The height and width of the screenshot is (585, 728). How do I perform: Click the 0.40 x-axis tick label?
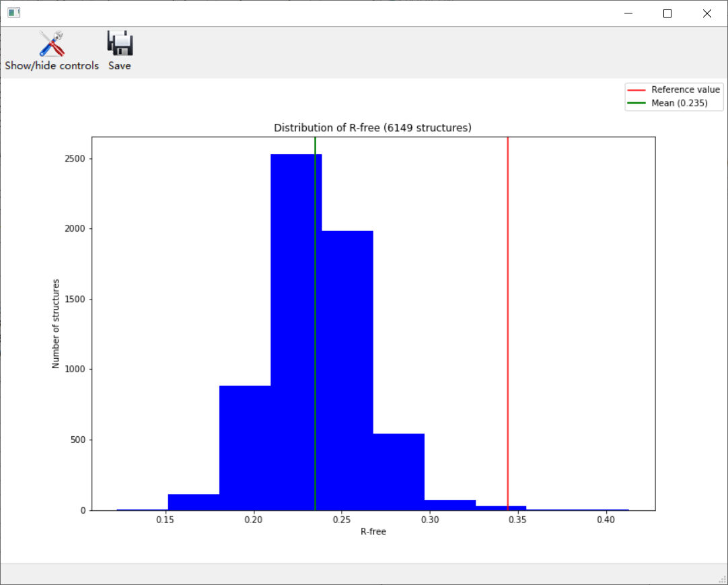pyautogui.click(x=606, y=520)
